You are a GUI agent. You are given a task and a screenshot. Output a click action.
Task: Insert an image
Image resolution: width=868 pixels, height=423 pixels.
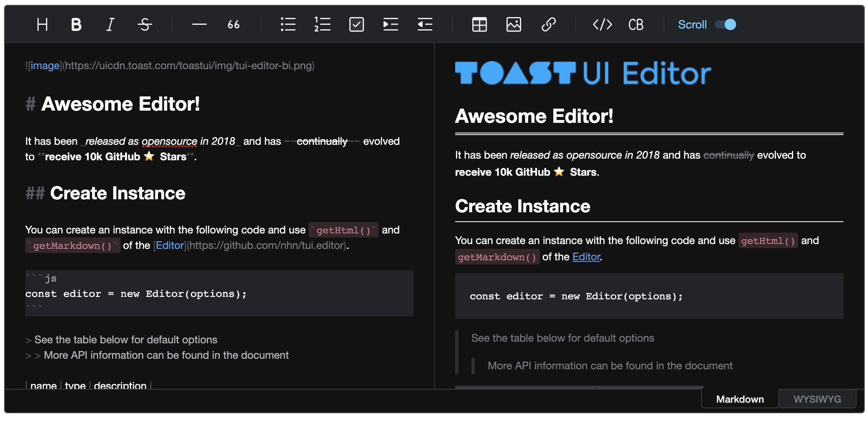pyautogui.click(x=514, y=24)
